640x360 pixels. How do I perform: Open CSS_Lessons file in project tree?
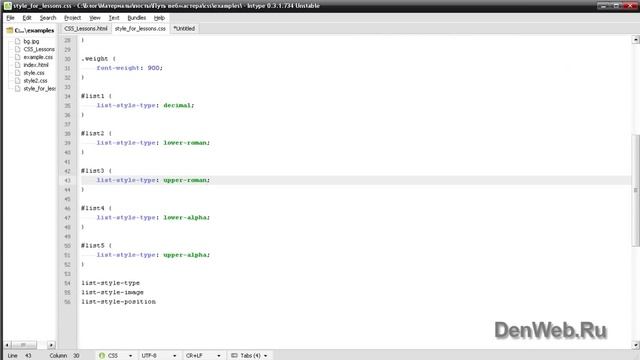39,49
